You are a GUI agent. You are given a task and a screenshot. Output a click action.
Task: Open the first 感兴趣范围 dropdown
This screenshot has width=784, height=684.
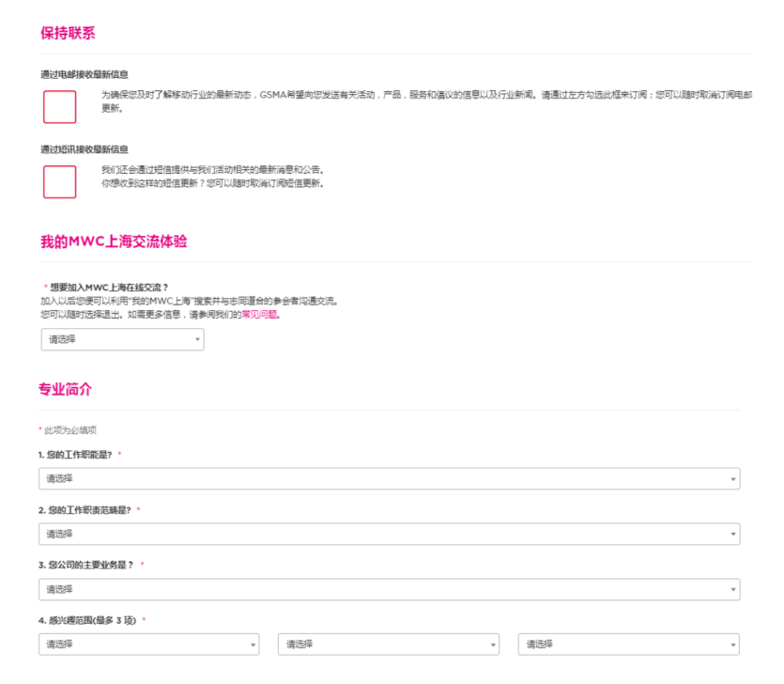[148, 645]
